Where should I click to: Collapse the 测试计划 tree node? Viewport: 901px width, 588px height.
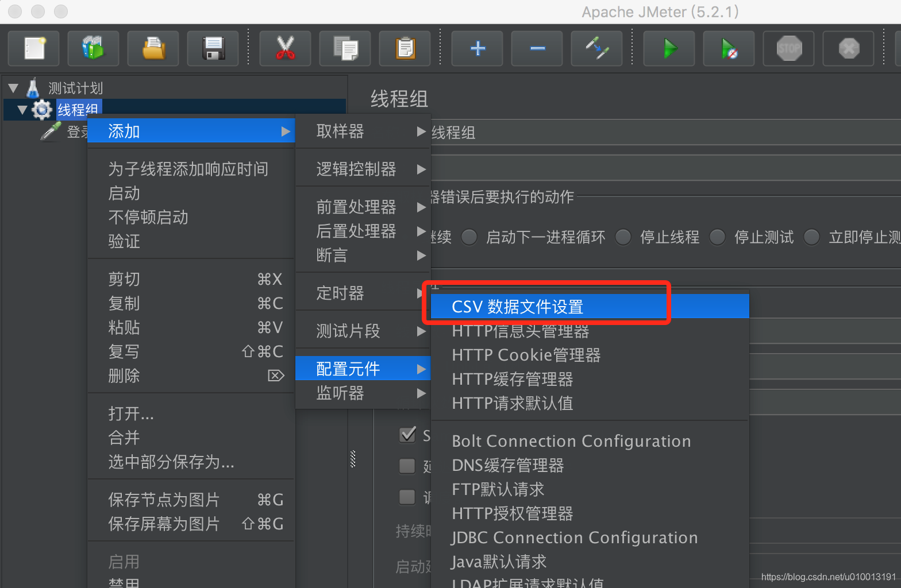point(14,88)
